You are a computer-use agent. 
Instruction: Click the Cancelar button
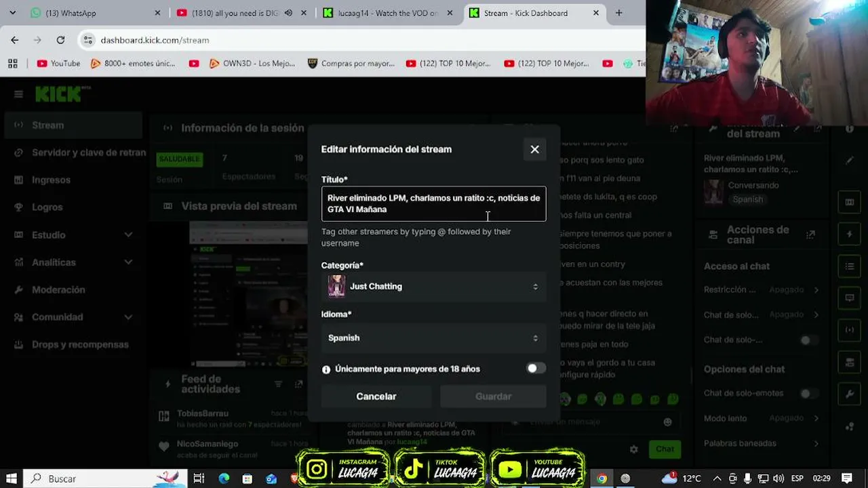[376, 396]
